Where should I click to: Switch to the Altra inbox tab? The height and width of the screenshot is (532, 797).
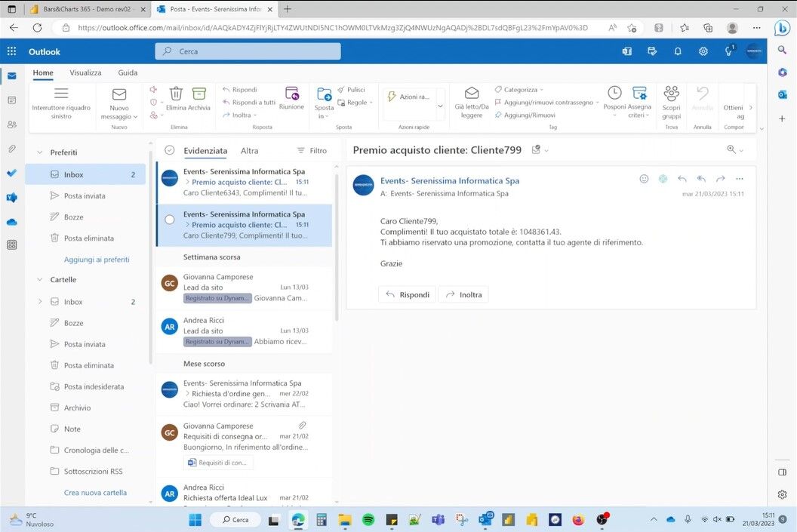pyautogui.click(x=249, y=151)
